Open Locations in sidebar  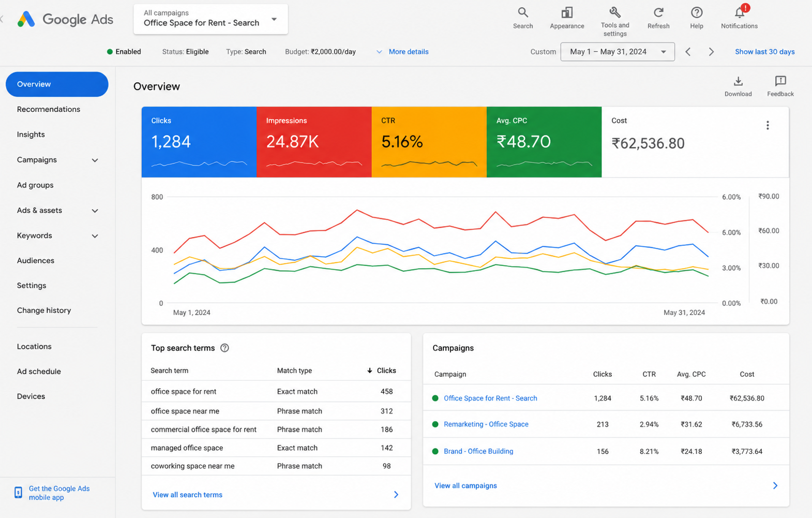[34, 347]
